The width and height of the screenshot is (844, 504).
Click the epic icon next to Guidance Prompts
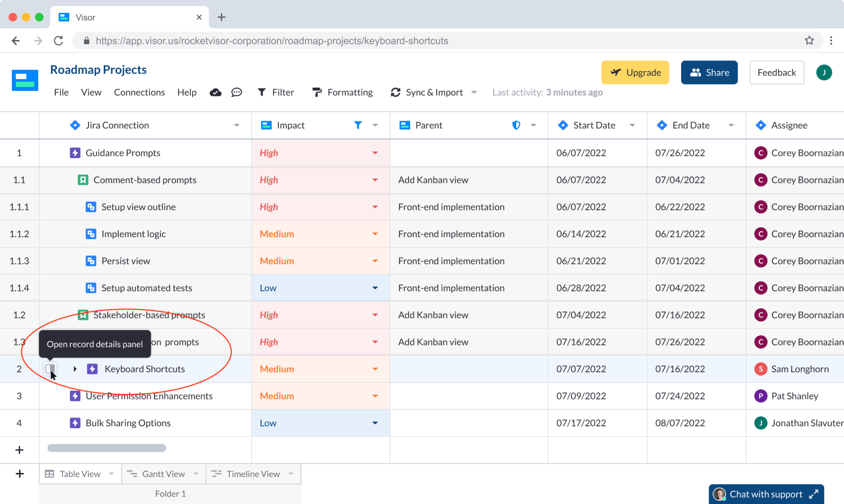click(x=75, y=153)
